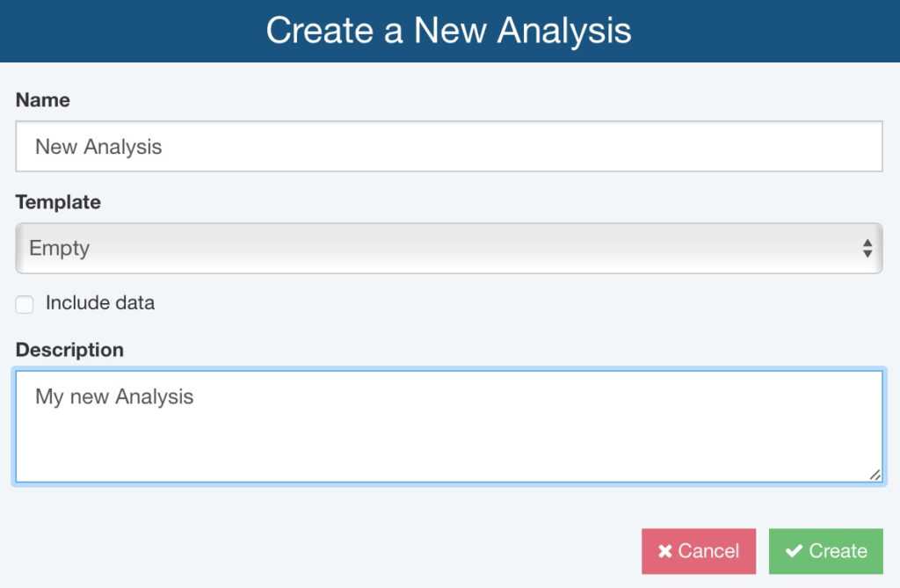This screenshot has height=588, width=900.
Task: Expand the Template selection list
Action: pyautogui.click(x=450, y=248)
